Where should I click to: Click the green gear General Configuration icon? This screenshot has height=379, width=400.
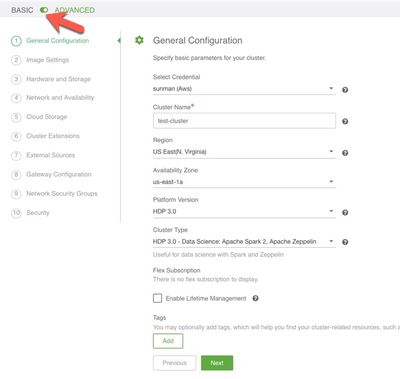(x=139, y=40)
